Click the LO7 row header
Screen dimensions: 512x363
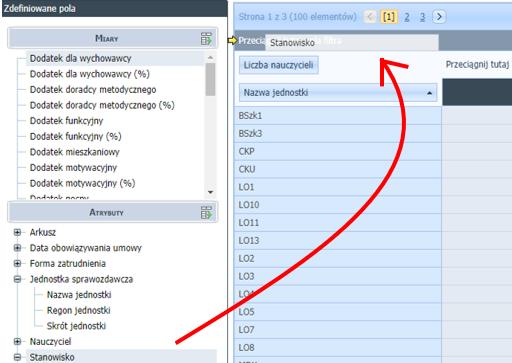click(338, 330)
